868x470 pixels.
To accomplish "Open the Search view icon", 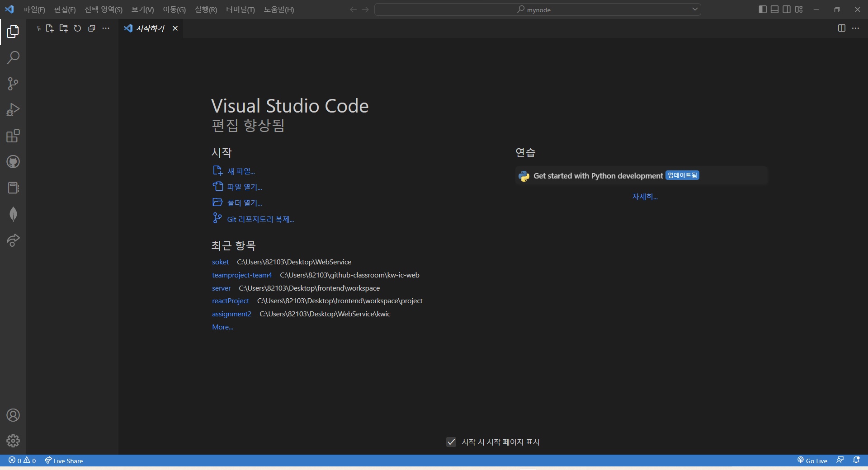I will pyautogui.click(x=13, y=57).
